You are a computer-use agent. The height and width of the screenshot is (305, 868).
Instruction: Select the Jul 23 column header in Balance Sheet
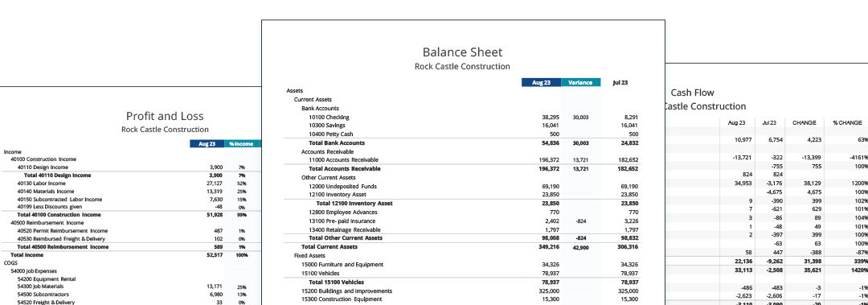coord(620,83)
